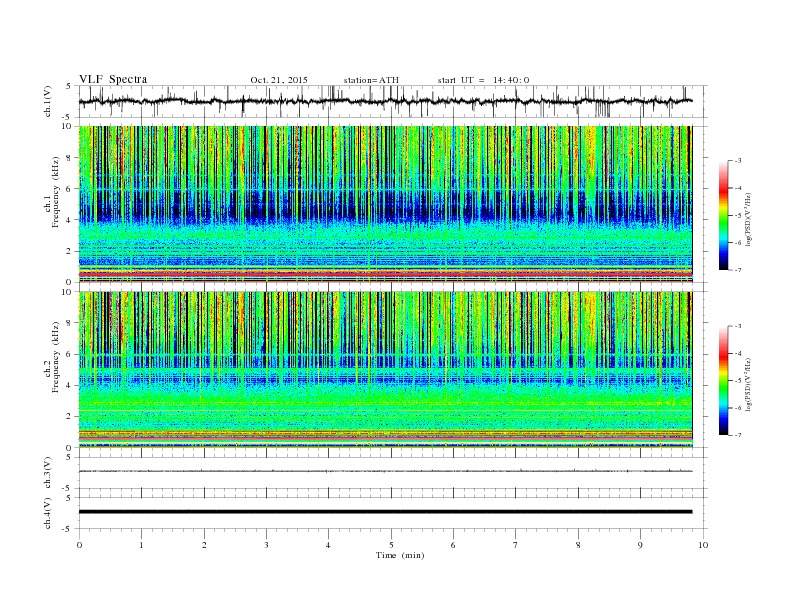Click the "-7" label on ch.2 colorbar
This screenshot has width=792, height=612.
(738, 435)
